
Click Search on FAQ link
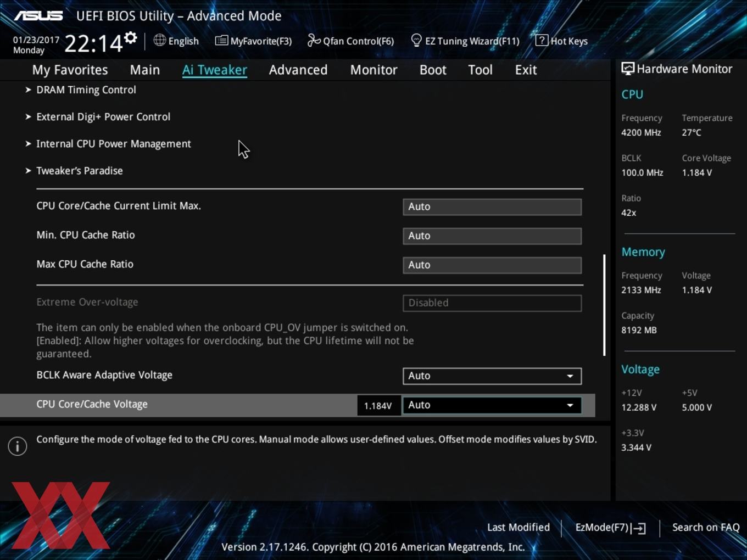pos(706,527)
